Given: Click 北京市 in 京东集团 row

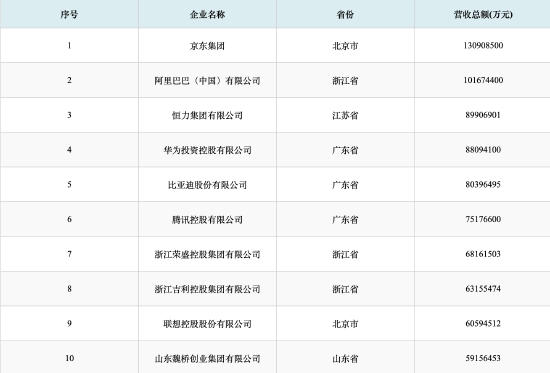Looking at the screenshot, I should (x=345, y=46).
